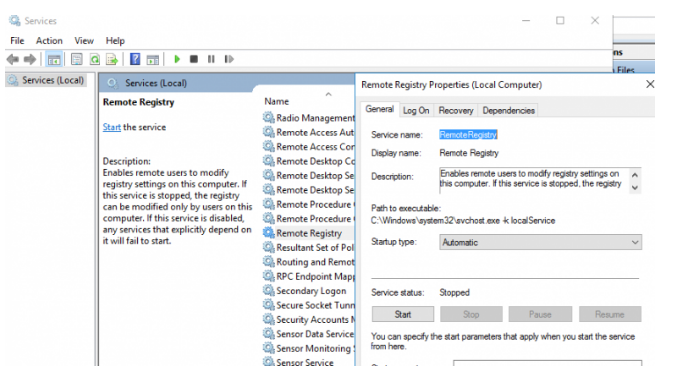This screenshot has height=382, width=679.
Task: Select the gear icon beside Routing and Remote
Action: (x=269, y=262)
